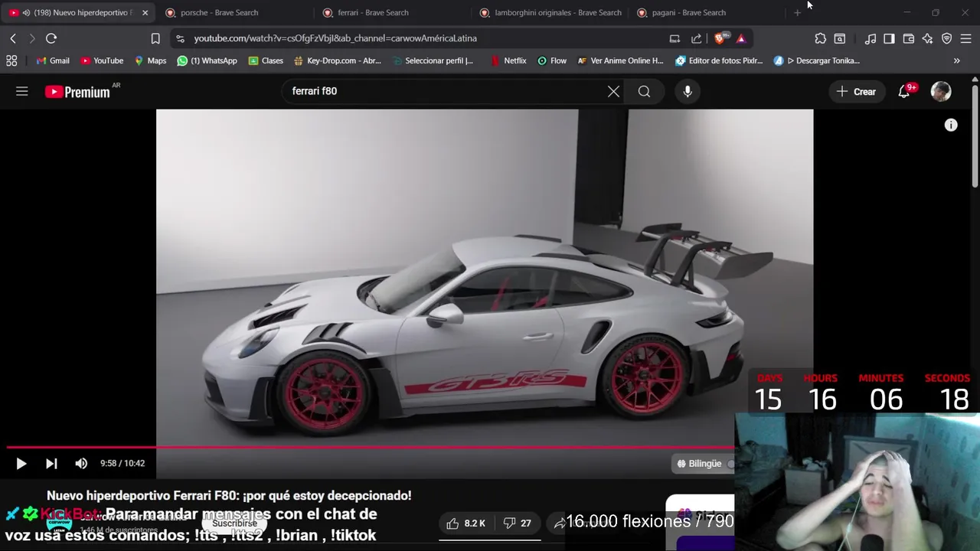Open (1) WhatsApp bookmark
This screenshot has width=980, height=551.
207,60
